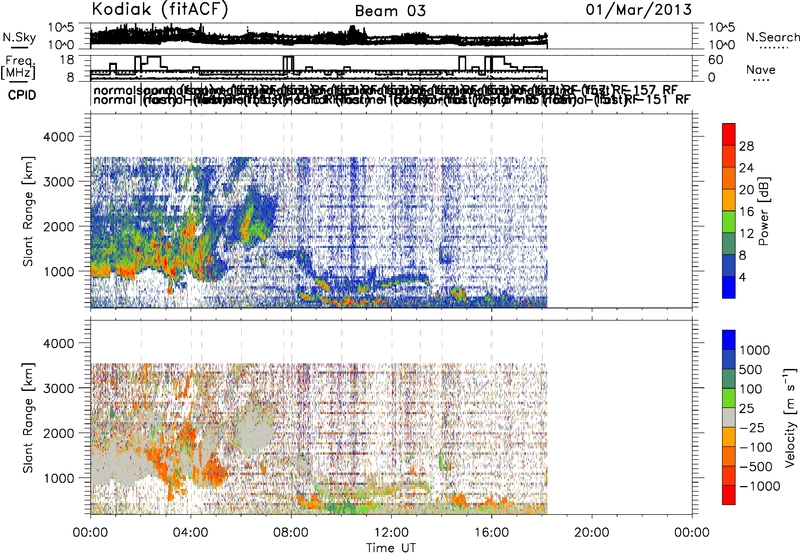This screenshot has height=554, width=800.
Task: Click the '16:00' time axis tick label
Action: click(x=492, y=533)
